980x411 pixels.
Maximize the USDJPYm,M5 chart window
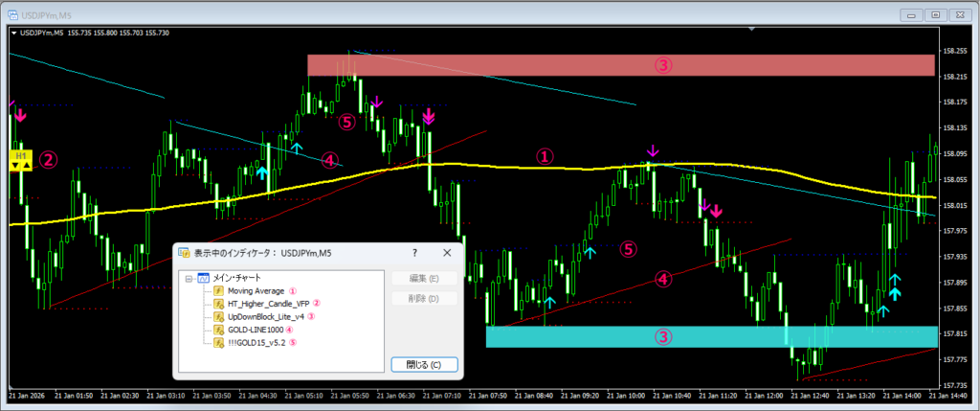click(x=935, y=13)
